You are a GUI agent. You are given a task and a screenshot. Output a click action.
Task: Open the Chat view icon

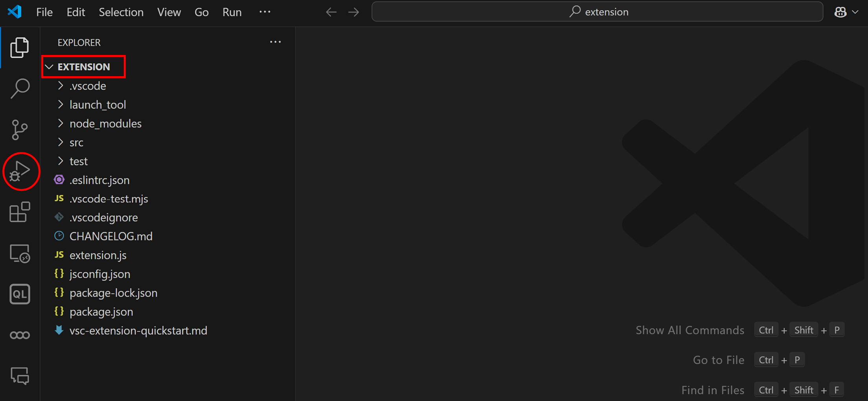(20, 376)
